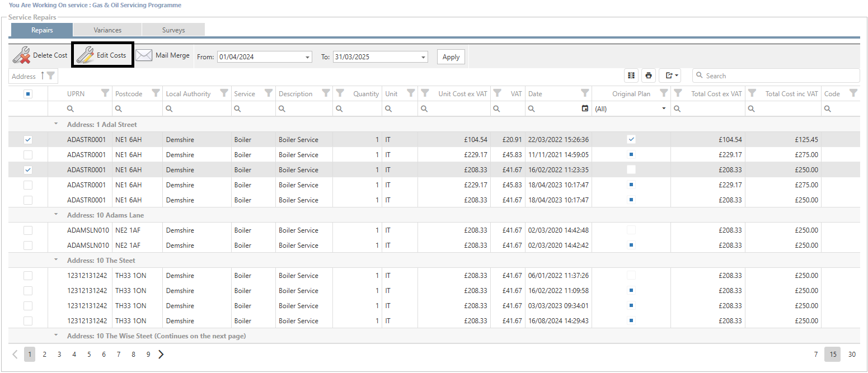This screenshot has width=868, height=373.
Task: Open the column chooser icon
Action: pos(631,75)
